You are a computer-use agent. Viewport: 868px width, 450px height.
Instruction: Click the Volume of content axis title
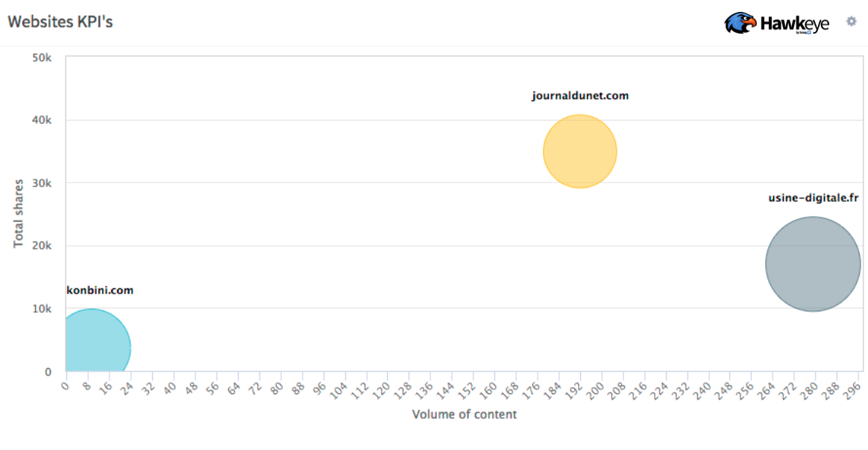pos(464,414)
